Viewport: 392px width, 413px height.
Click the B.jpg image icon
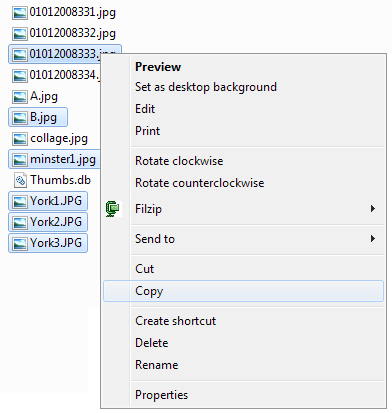pyautogui.click(x=20, y=118)
